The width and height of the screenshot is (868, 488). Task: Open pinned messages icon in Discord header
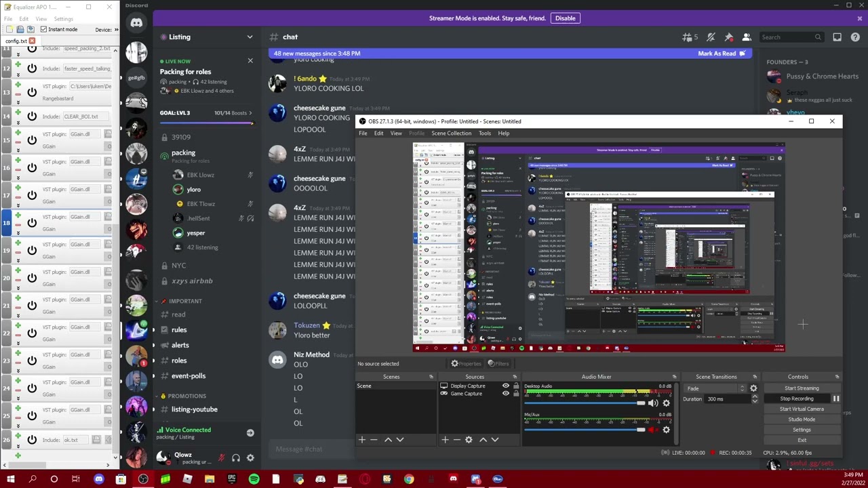[x=729, y=37]
